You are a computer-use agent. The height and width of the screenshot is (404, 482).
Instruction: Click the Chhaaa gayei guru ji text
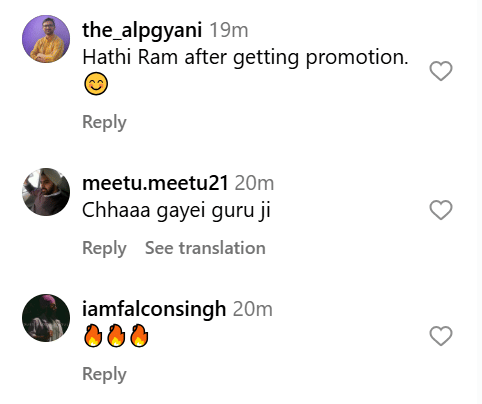pyautogui.click(x=176, y=211)
